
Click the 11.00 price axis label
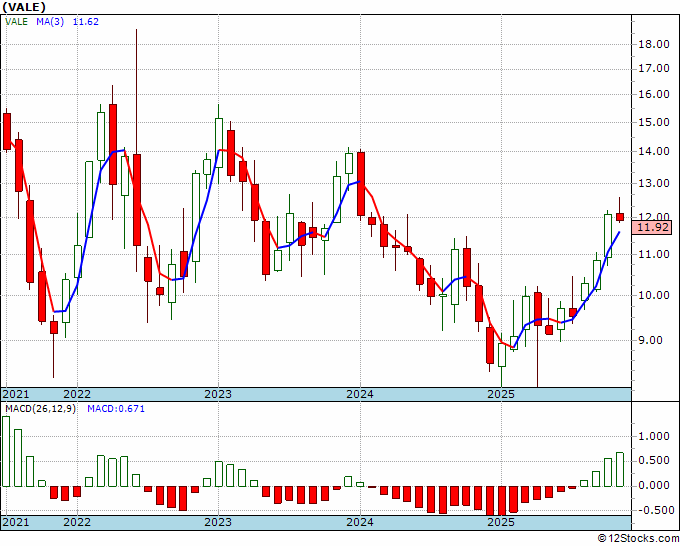(654, 255)
